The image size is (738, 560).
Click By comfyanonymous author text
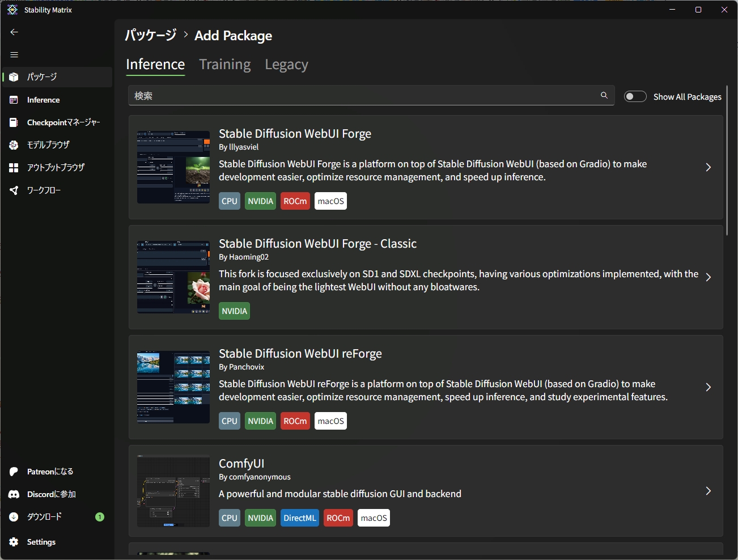click(x=255, y=477)
